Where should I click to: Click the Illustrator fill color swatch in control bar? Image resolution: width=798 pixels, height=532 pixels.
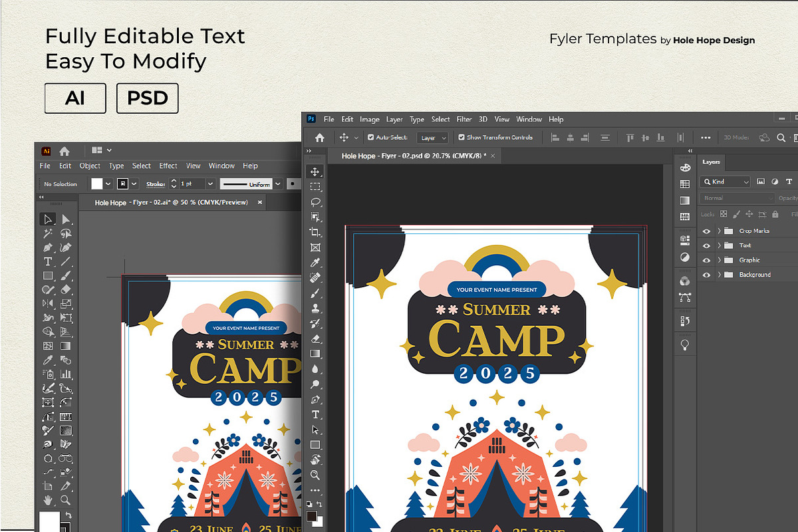97,184
